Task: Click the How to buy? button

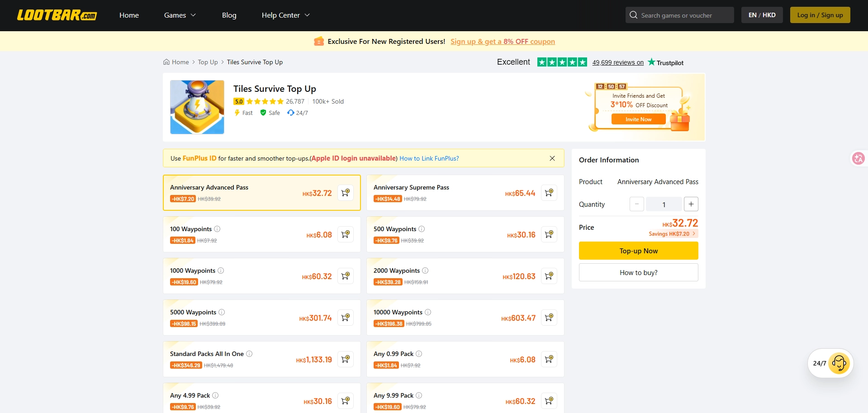Action: (x=639, y=272)
